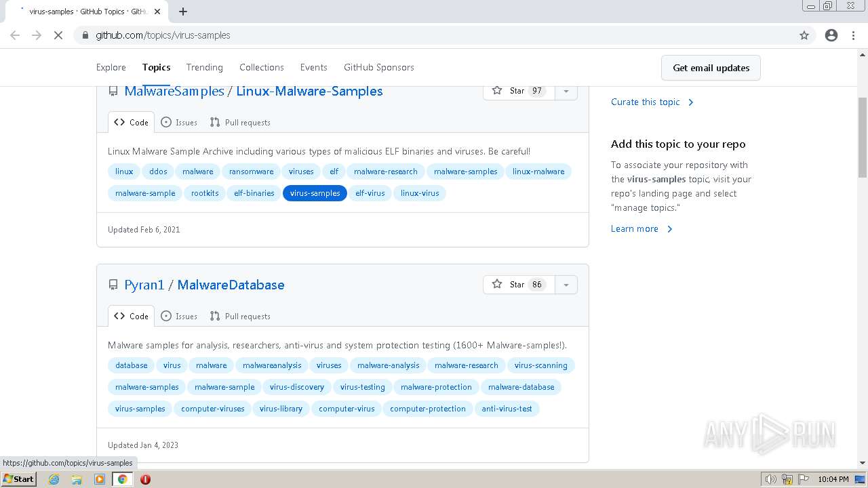Image resolution: width=868 pixels, height=488 pixels.
Task: Expand star lists dropdown for Linux-Malware-Samples
Action: point(566,91)
